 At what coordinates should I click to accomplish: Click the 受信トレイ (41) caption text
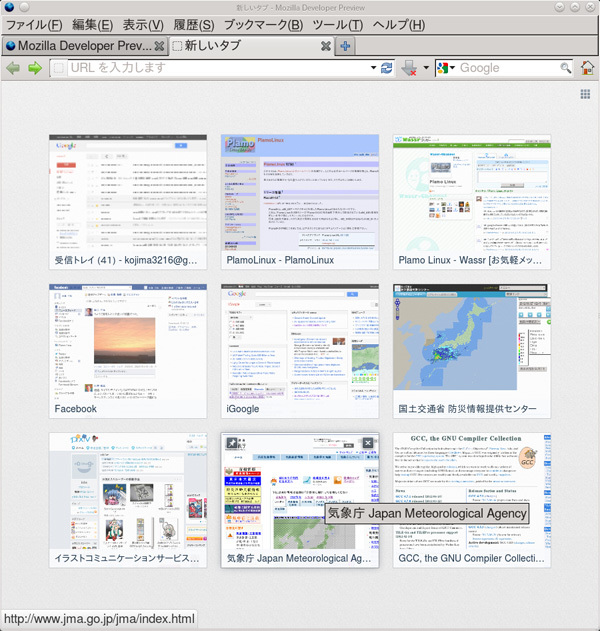tap(126, 260)
